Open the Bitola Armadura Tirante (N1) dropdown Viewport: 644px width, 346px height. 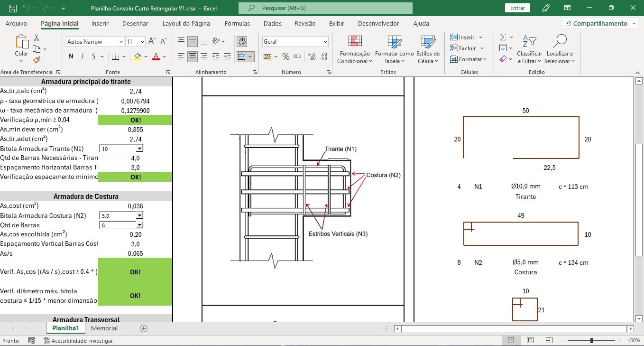(x=139, y=149)
